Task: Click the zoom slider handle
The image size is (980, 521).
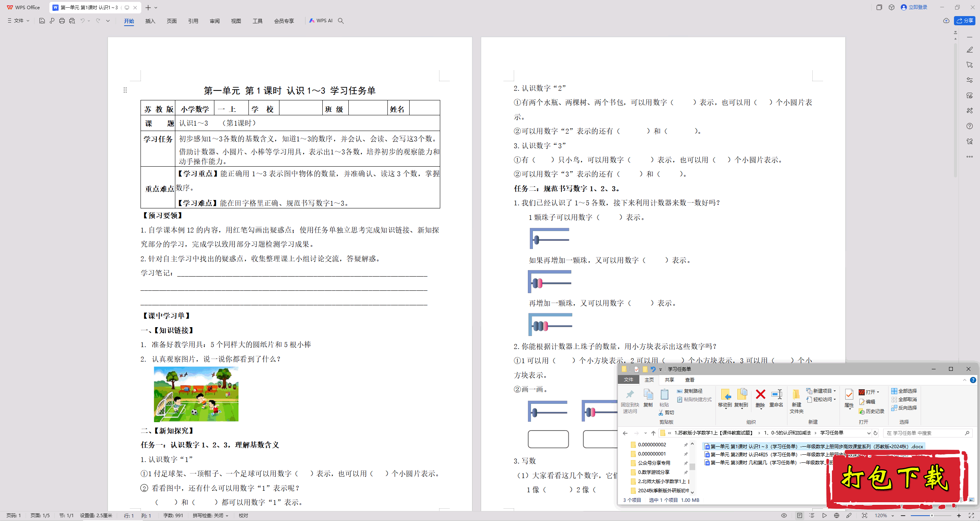Action: [932, 516]
